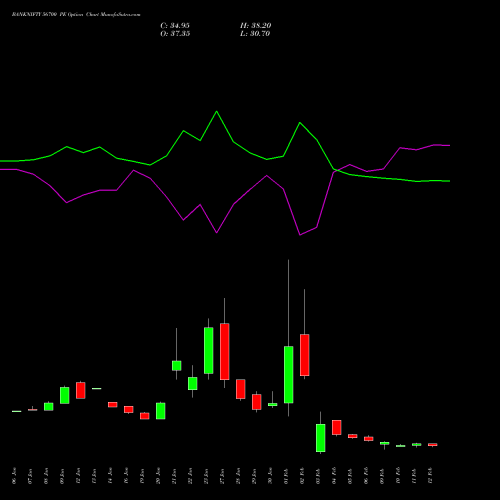Viewport: 500px width, 500px height.
Task: Click the low value L: 30.70
Action: (255, 34)
